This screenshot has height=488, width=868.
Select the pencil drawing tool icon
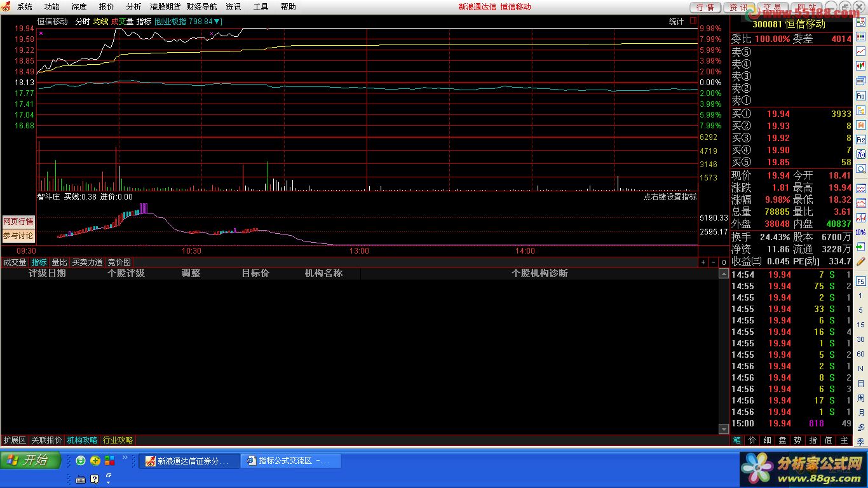(x=861, y=261)
